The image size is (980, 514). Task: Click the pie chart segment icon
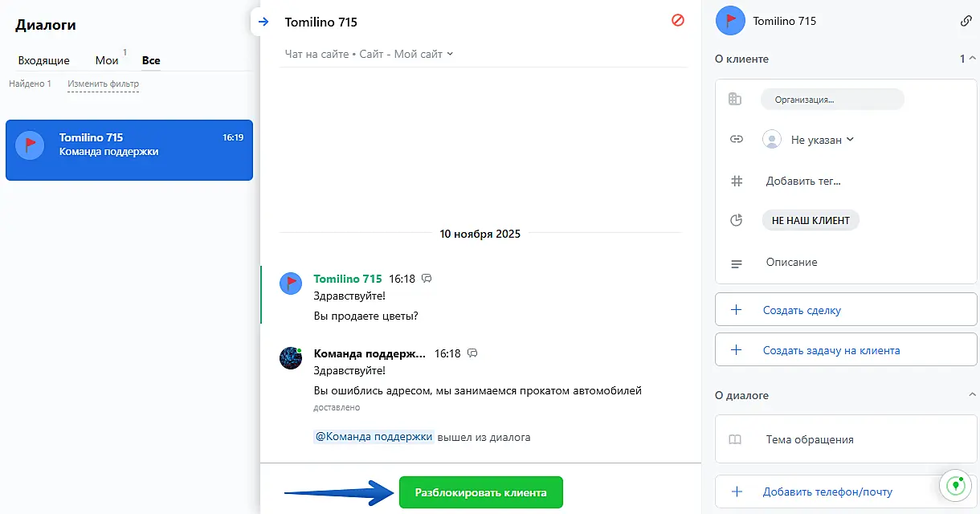click(x=736, y=220)
